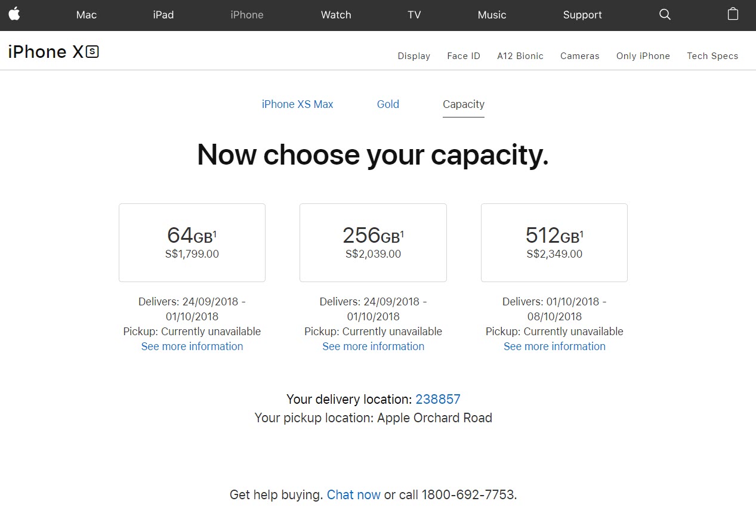Click the iPhone XS page title
756x532 pixels.
point(53,52)
